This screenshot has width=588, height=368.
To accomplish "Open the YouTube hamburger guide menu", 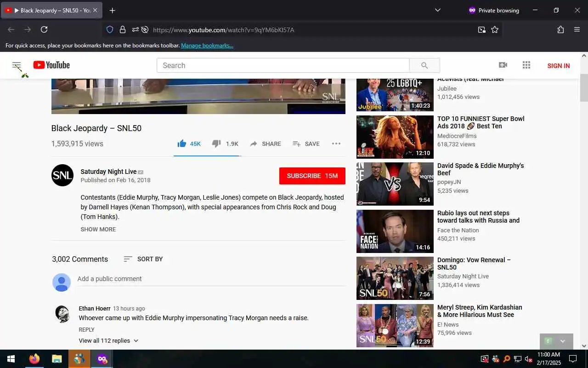I will (x=17, y=65).
